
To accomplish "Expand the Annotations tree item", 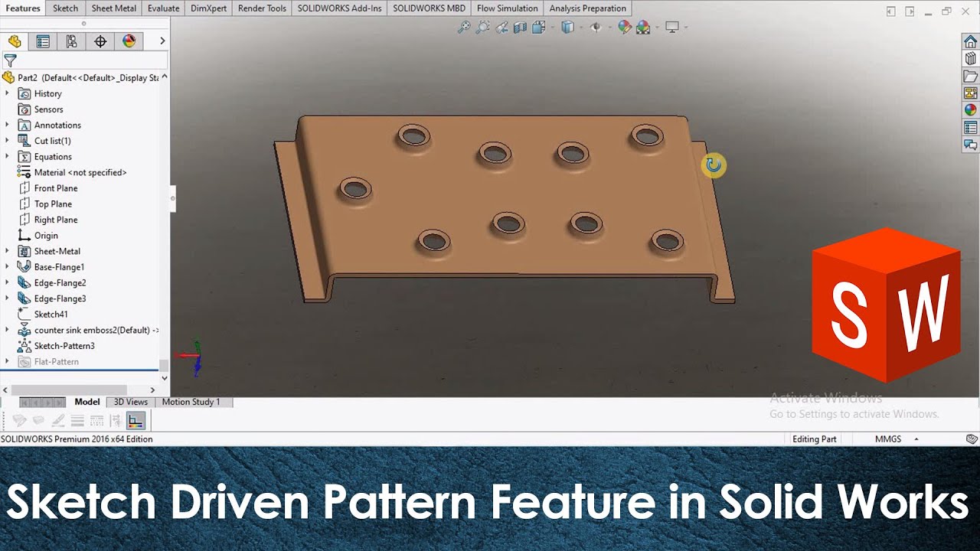I will pyautogui.click(x=7, y=125).
